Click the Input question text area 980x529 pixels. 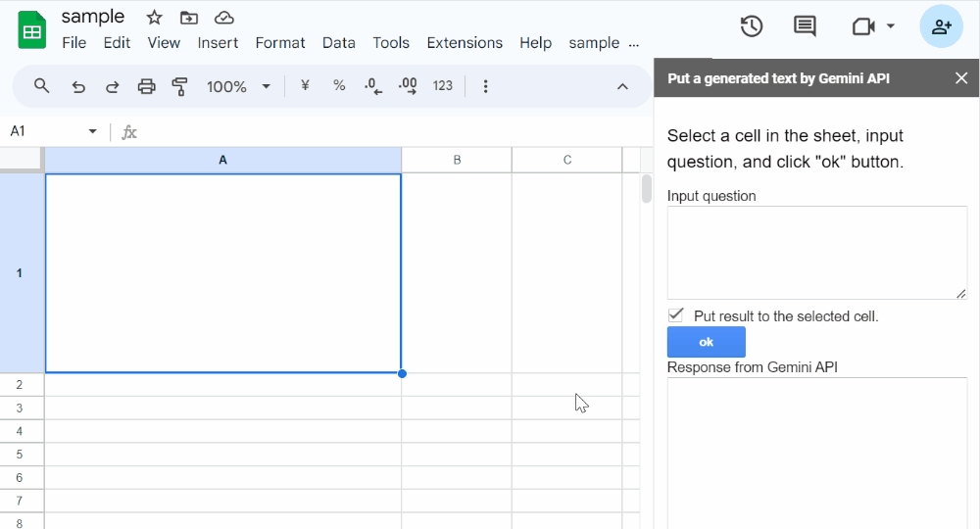(x=817, y=253)
